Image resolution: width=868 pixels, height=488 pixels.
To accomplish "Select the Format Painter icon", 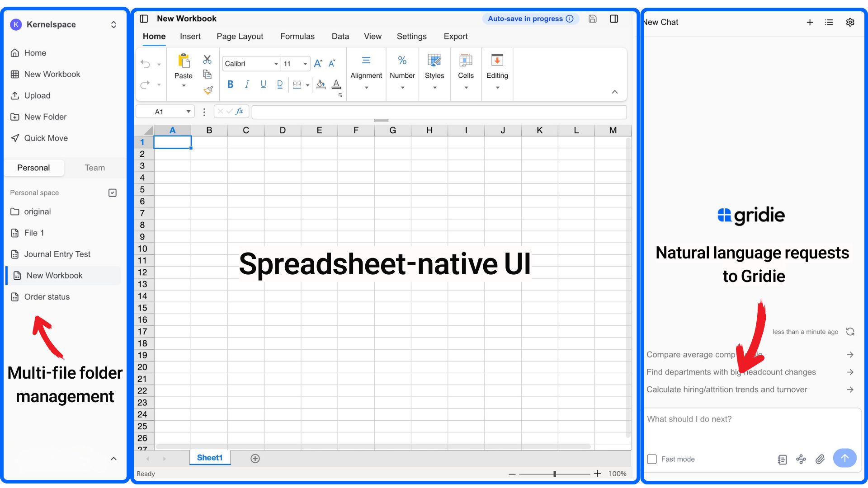I will point(208,90).
